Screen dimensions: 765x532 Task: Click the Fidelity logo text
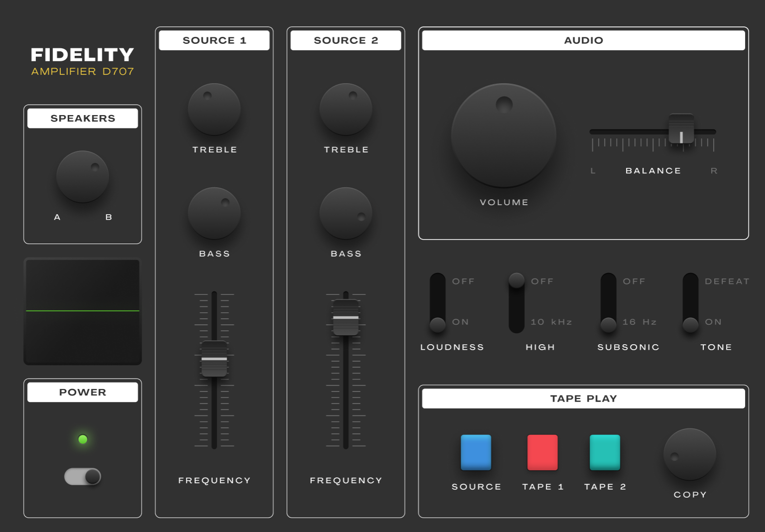[83, 55]
